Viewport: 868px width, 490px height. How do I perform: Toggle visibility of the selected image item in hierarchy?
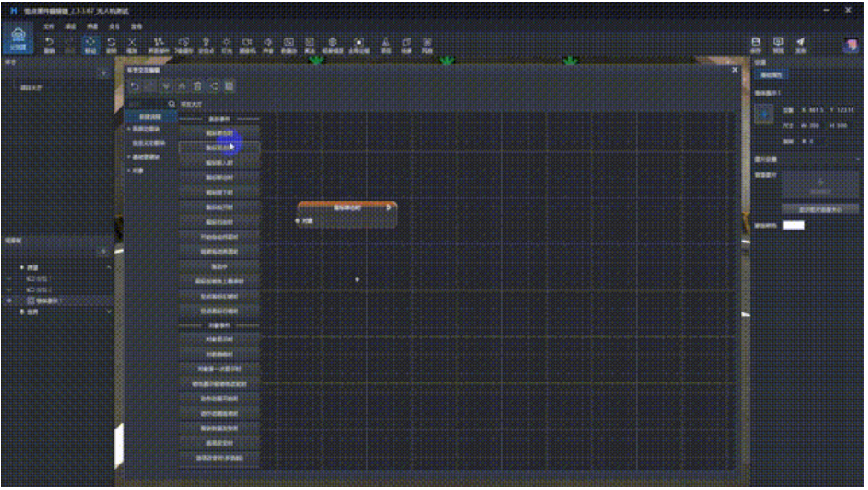(x=9, y=301)
